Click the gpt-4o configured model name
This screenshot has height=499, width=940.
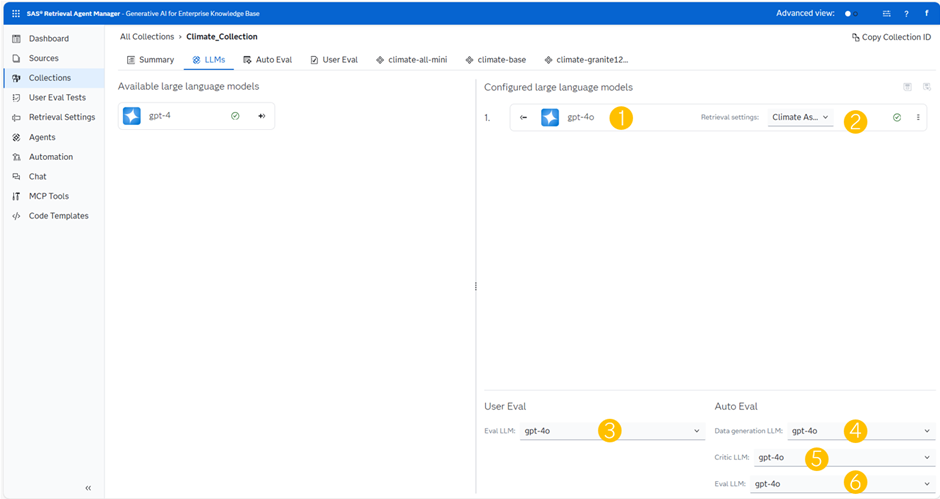coord(580,118)
